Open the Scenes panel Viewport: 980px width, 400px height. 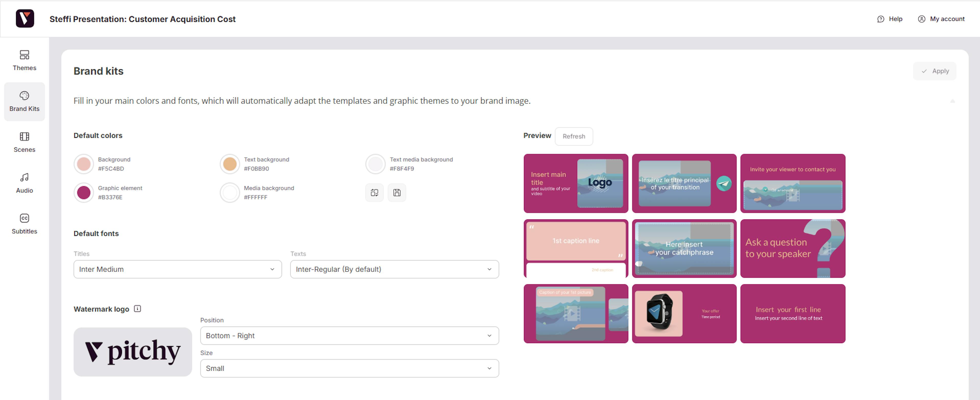pos(24,142)
